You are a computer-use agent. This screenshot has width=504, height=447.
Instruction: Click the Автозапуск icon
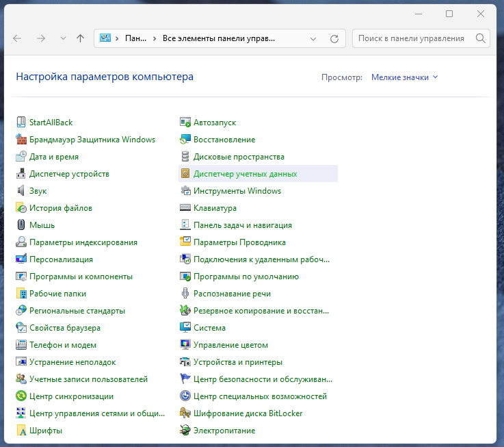pyautogui.click(x=185, y=122)
